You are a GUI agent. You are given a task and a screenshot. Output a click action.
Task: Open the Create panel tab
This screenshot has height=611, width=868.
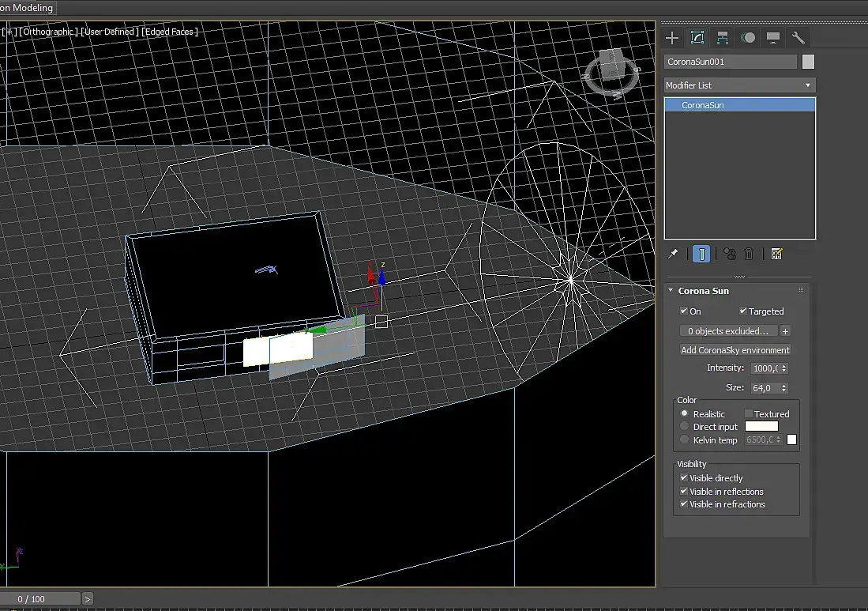tap(672, 38)
